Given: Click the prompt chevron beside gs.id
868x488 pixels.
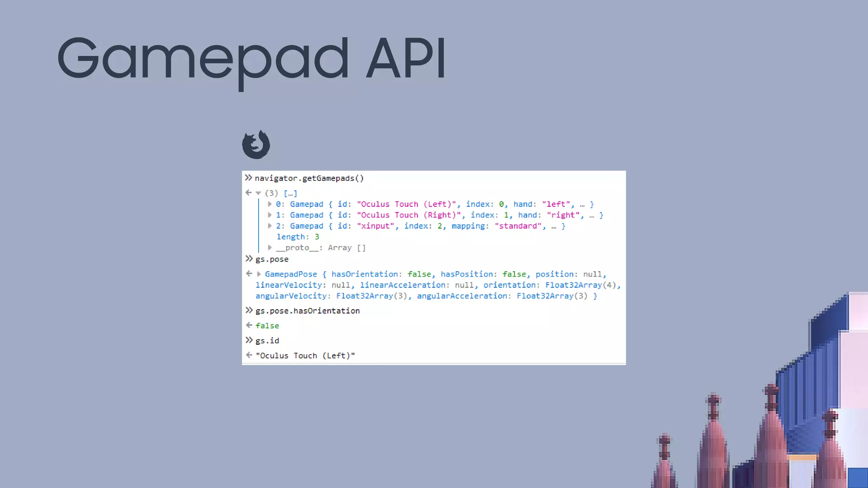Looking at the screenshot, I should (x=249, y=340).
